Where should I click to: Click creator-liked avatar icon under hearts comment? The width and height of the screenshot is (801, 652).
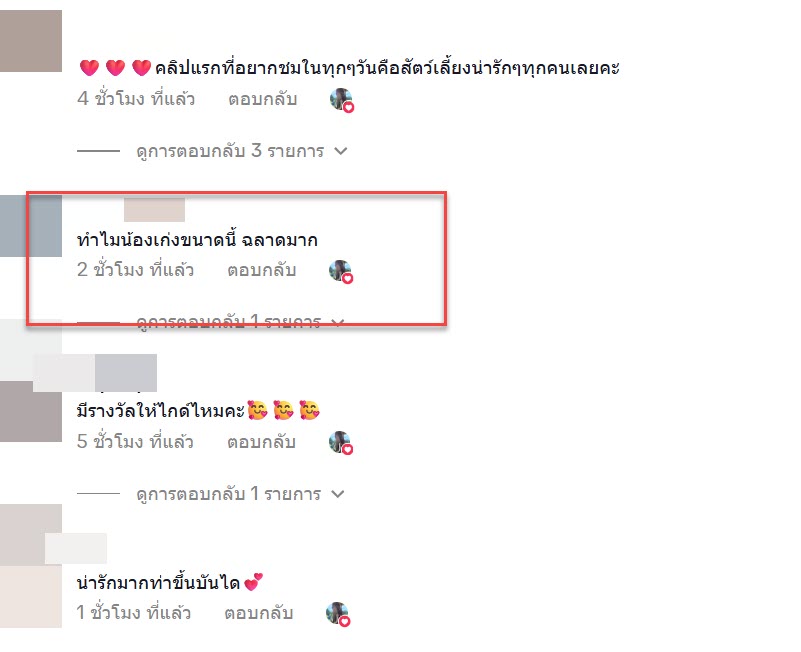tap(342, 100)
